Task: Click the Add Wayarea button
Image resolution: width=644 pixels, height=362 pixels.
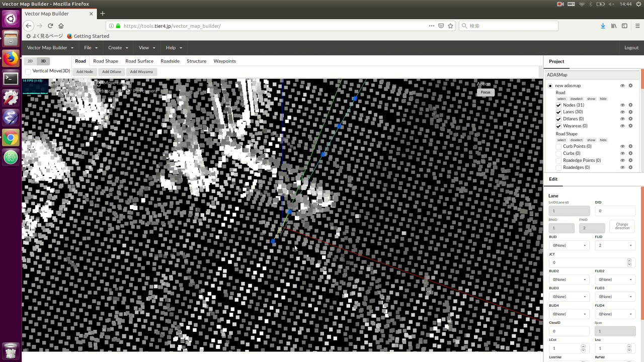Action: 141,72
